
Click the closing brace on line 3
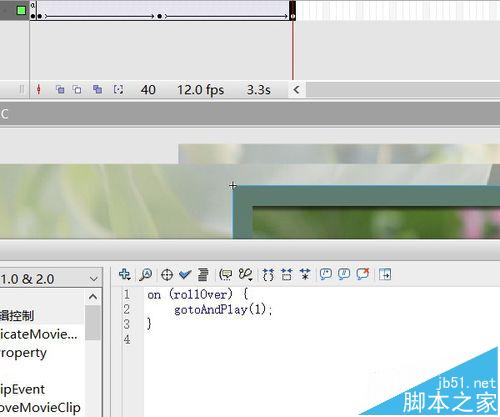[x=149, y=324]
